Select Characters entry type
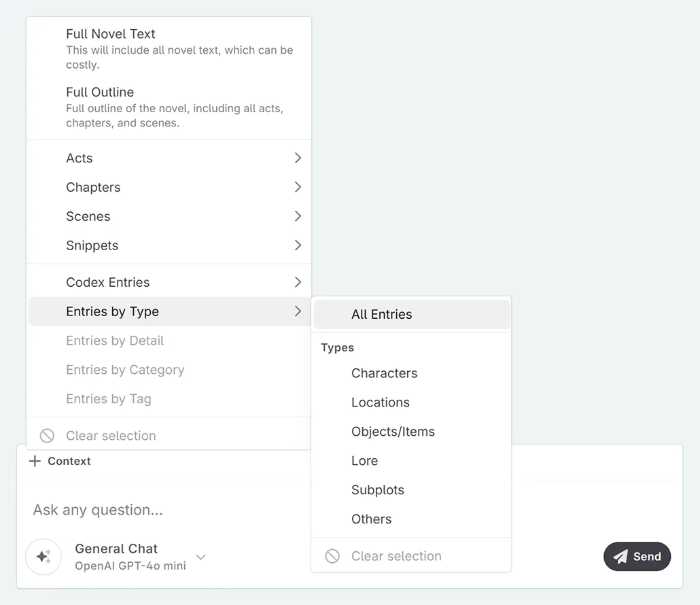The height and width of the screenshot is (605, 700). click(384, 373)
